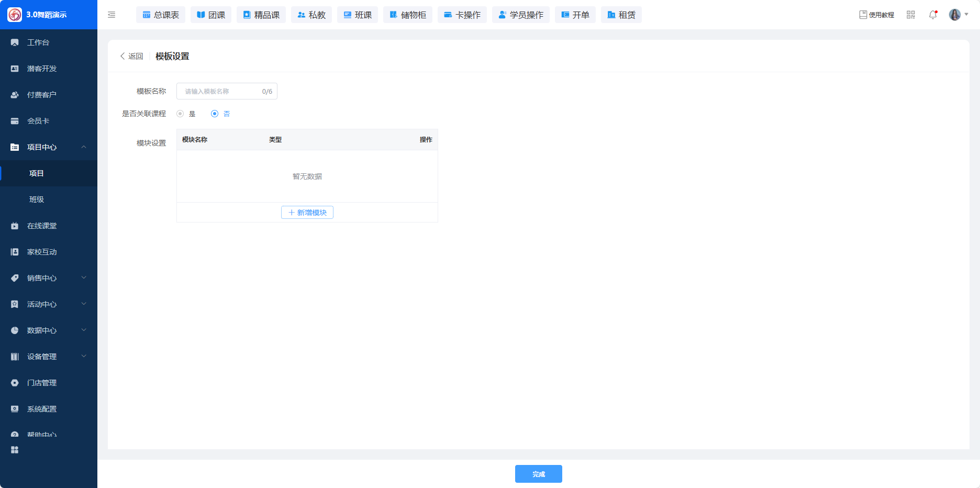Click the four-square apps icon in sidebar
Image resolution: width=980 pixels, height=488 pixels.
coord(15,450)
